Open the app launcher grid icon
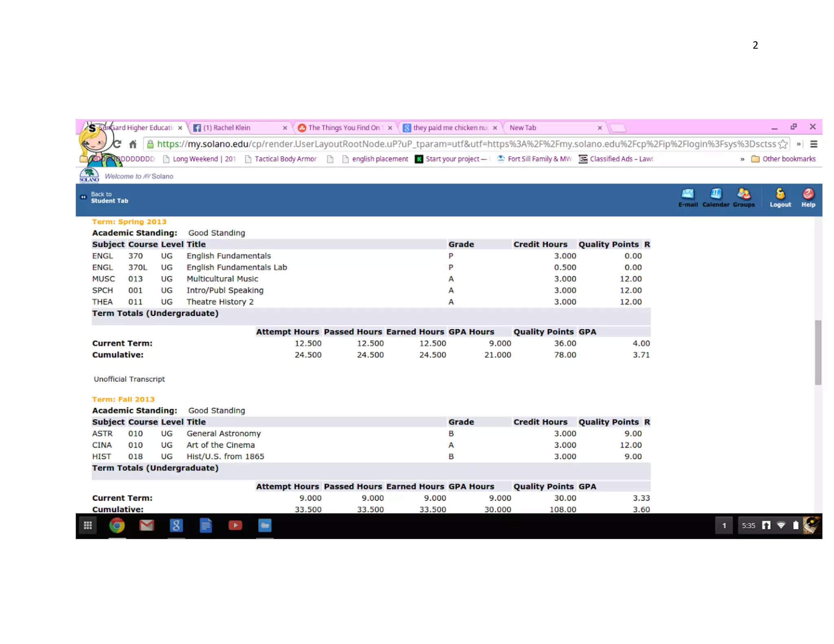 pyautogui.click(x=88, y=526)
